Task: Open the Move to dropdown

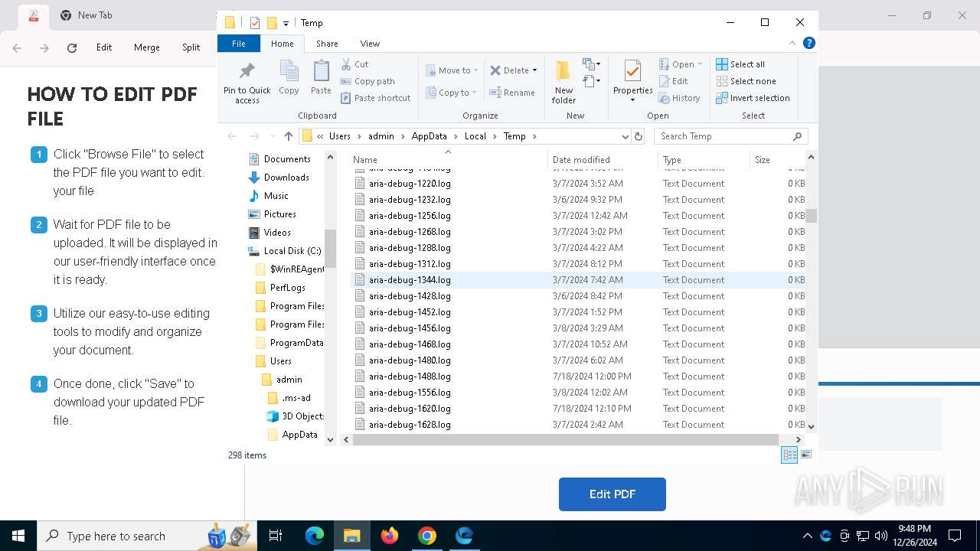Action: click(x=452, y=70)
